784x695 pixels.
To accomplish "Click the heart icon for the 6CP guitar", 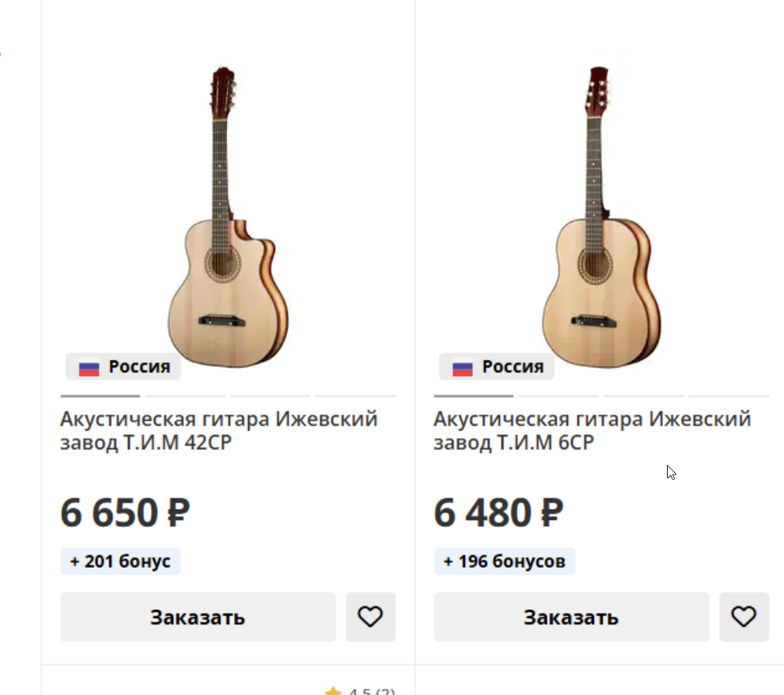I will [x=743, y=617].
